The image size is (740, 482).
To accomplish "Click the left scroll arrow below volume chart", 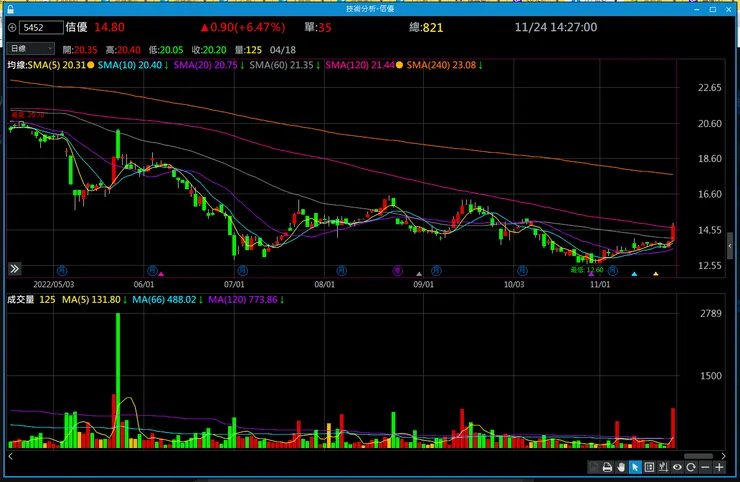I will click(x=10, y=456).
